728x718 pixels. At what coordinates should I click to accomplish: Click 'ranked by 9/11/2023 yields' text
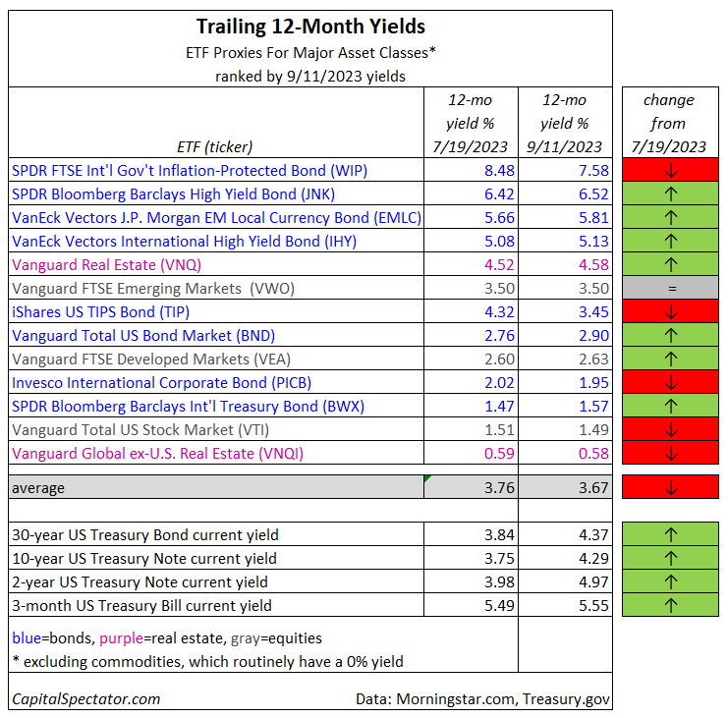coord(310,76)
